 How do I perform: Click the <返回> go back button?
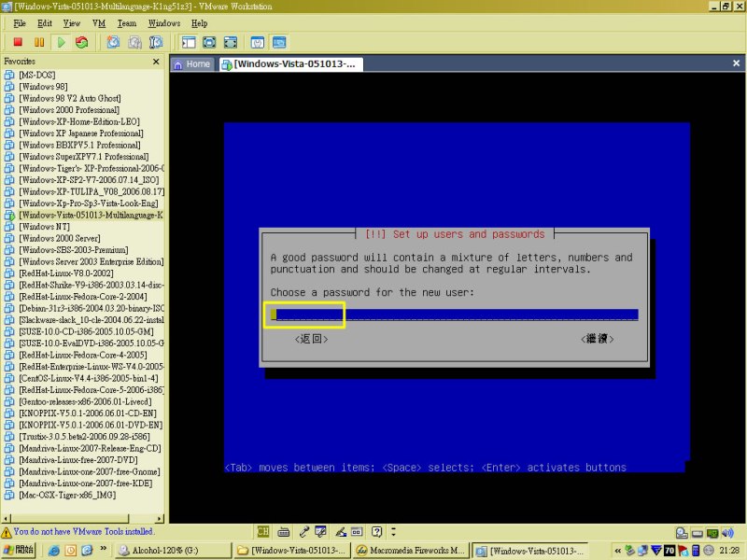[311, 339]
